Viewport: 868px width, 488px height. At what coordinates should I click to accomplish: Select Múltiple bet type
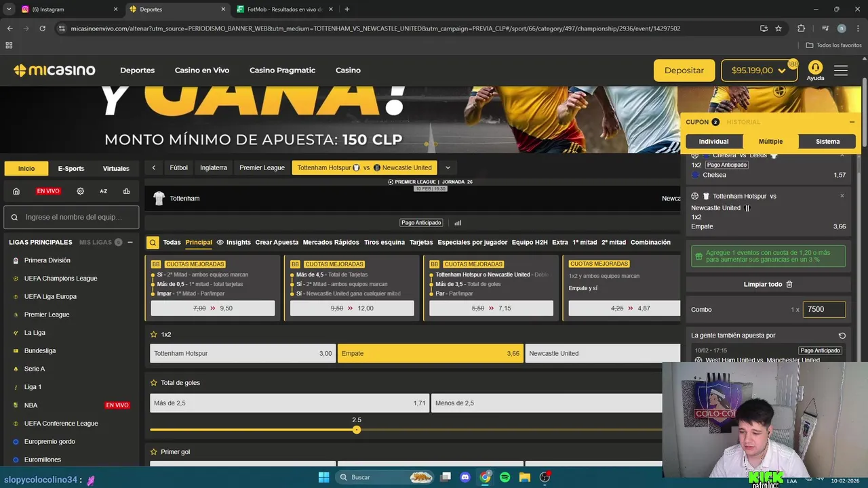point(770,141)
